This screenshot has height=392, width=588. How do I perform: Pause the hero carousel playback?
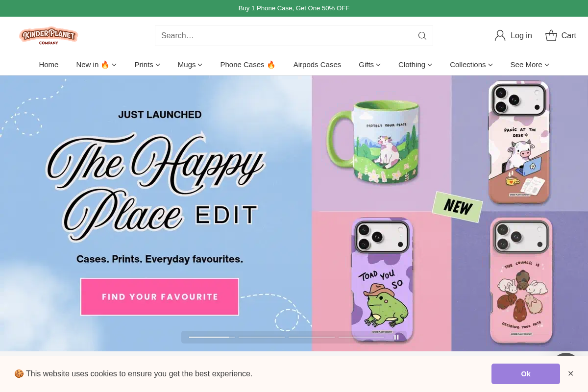click(397, 337)
